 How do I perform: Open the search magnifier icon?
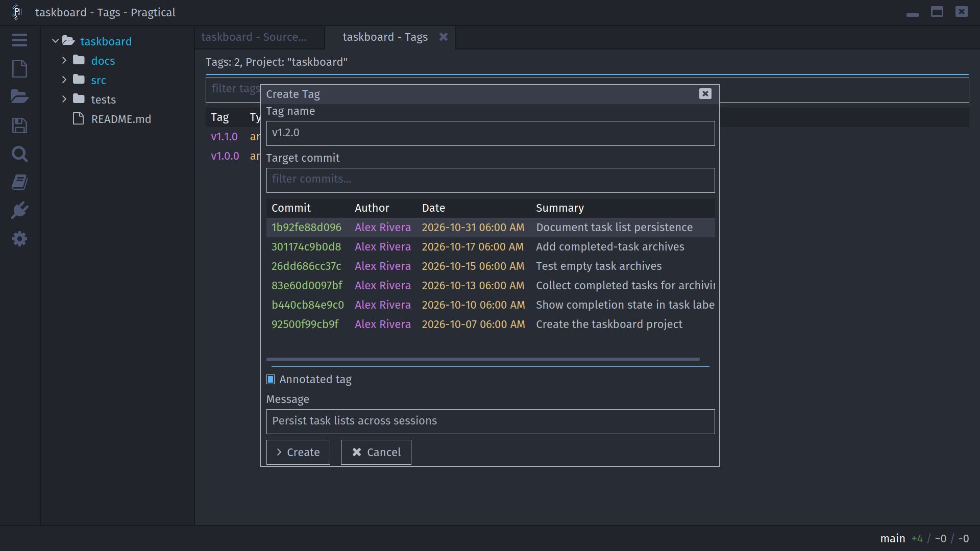pyautogui.click(x=19, y=154)
